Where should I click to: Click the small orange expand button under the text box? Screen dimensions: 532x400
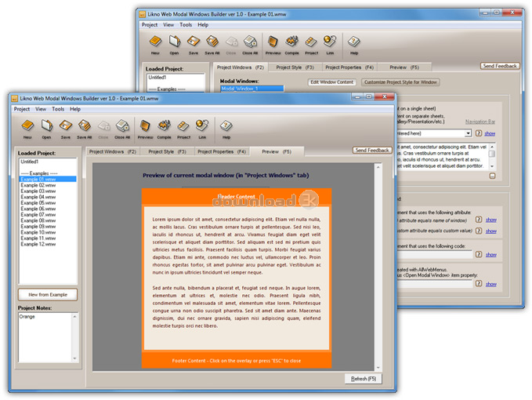pyautogui.click(x=492, y=176)
